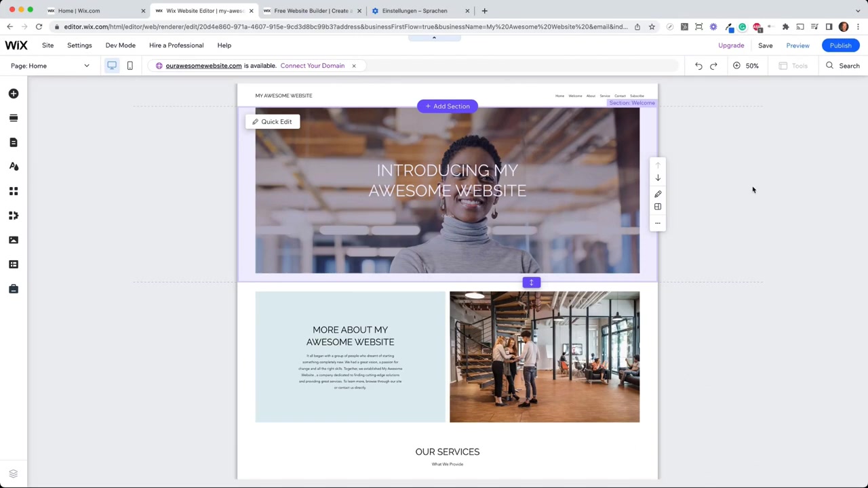The height and width of the screenshot is (488, 868).
Task: Click the section resize handle
Action: (532, 283)
